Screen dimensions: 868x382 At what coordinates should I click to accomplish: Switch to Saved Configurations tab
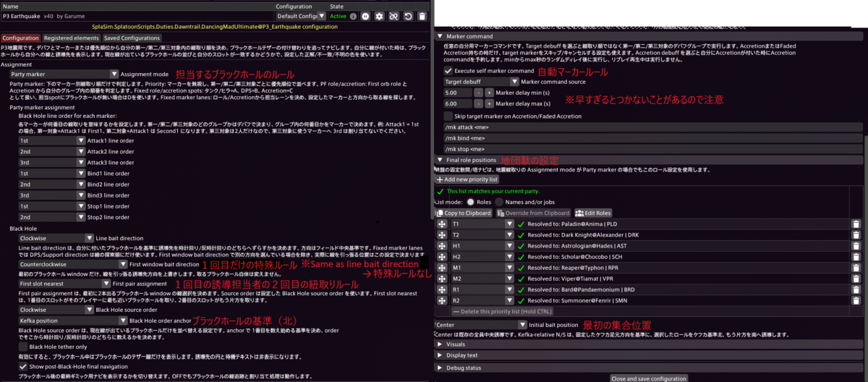click(x=132, y=38)
